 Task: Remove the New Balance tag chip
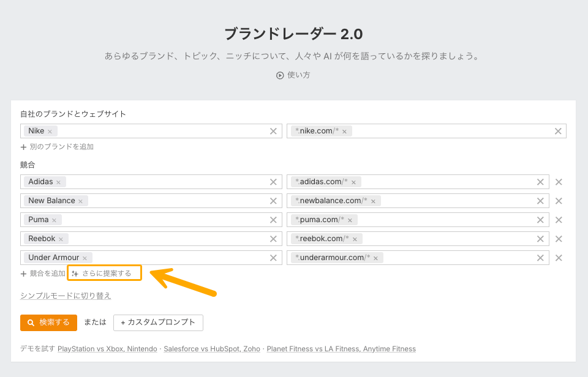(81, 201)
